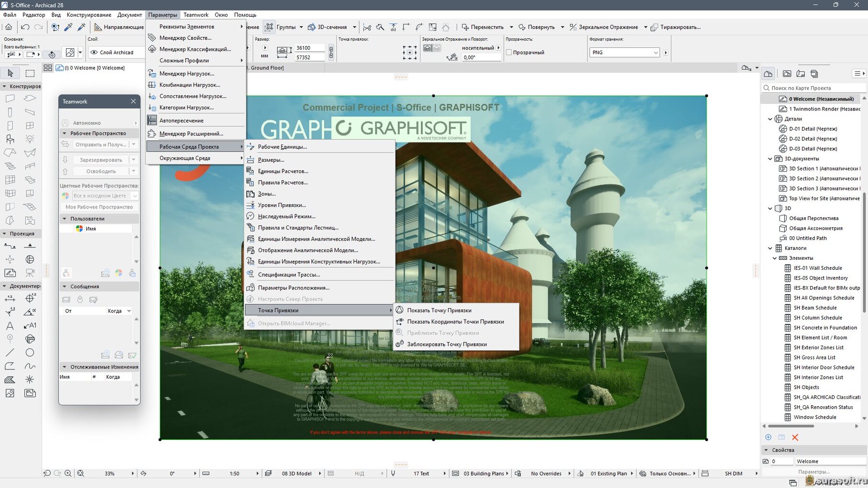Image resolution: width=868 pixels, height=488 pixels.
Task: Select the Arrow selection tool
Action: tap(11, 73)
